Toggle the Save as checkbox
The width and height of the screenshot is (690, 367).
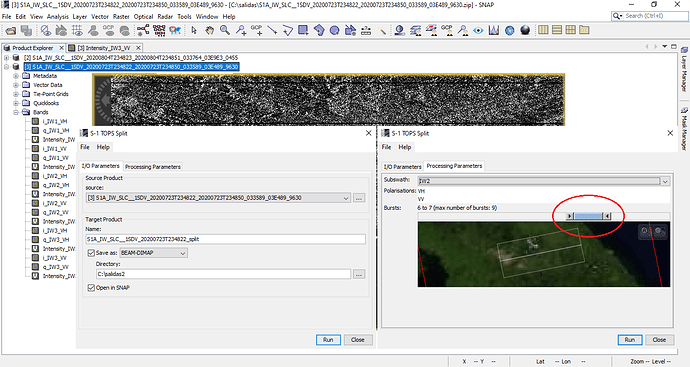point(91,253)
